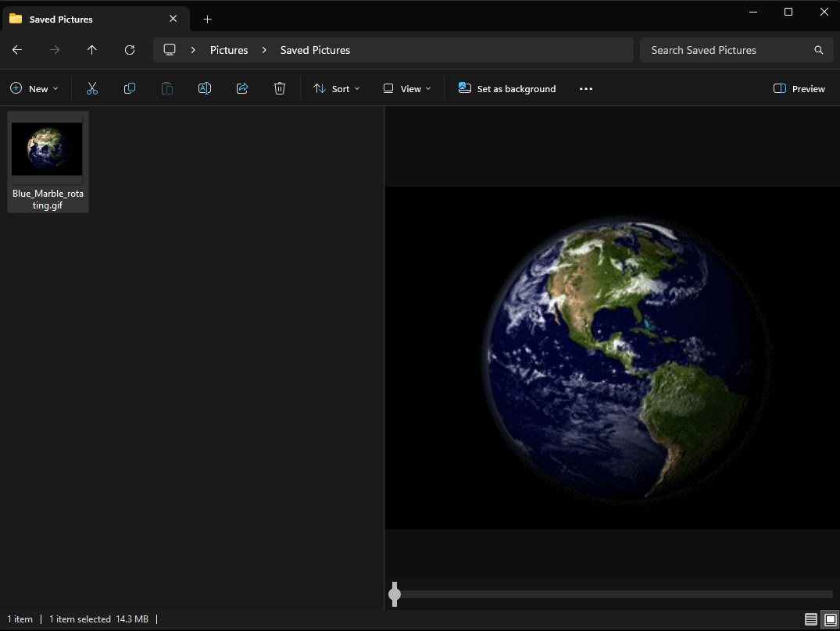
Task: Click Set as background button
Action: (507, 89)
